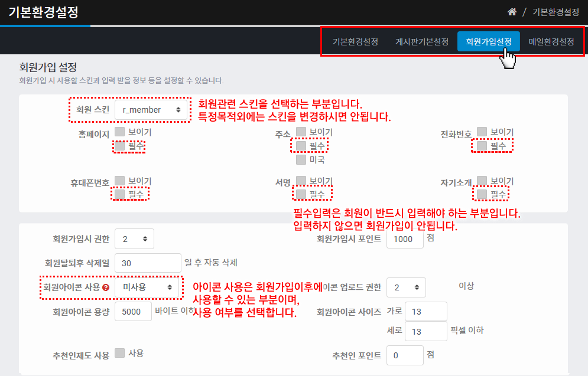
Task: Go to the 메일환경설정 tab
Action: click(551, 42)
